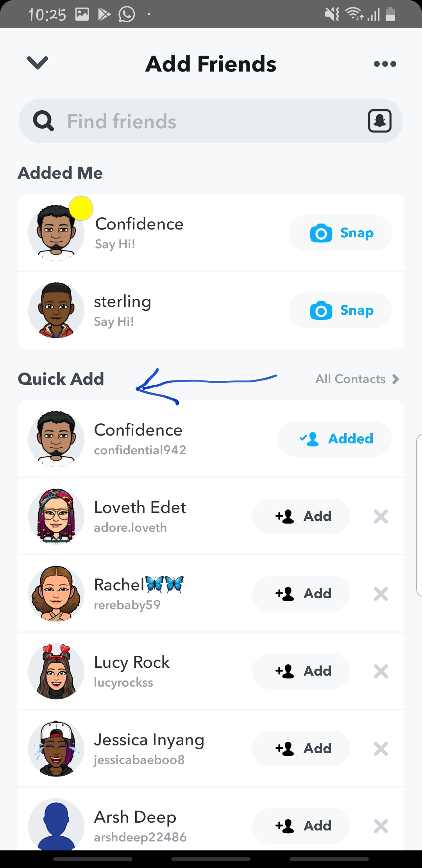Dismiss Loveth Edet suggestion with X
Image resolution: width=422 pixels, height=868 pixels.
click(x=381, y=516)
